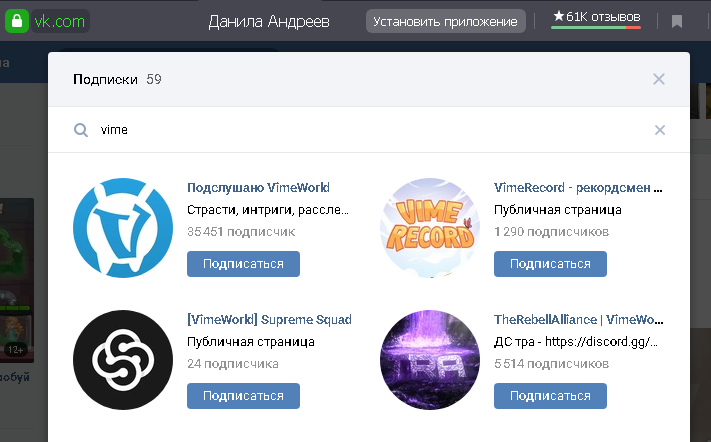The height and width of the screenshot is (442, 711).
Task: Subscribe to the Supreme Squad page
Action: pos(243,396)
